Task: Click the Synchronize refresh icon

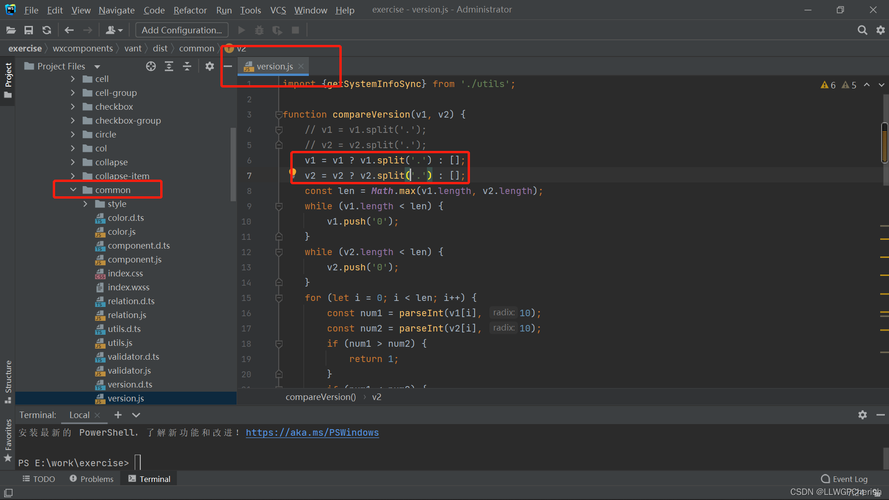Action: click(46, 30)
